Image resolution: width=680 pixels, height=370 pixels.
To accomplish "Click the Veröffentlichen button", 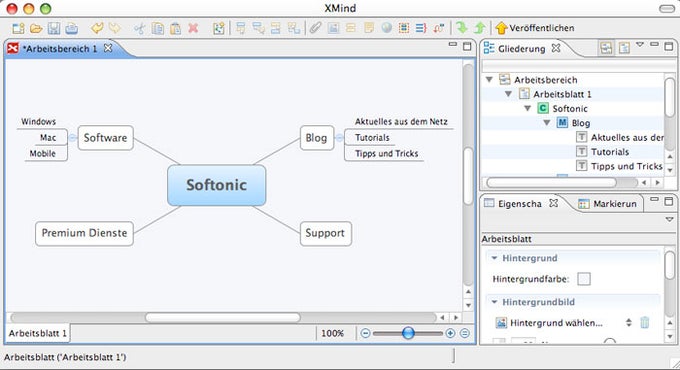I will click(x=535, y=28).
